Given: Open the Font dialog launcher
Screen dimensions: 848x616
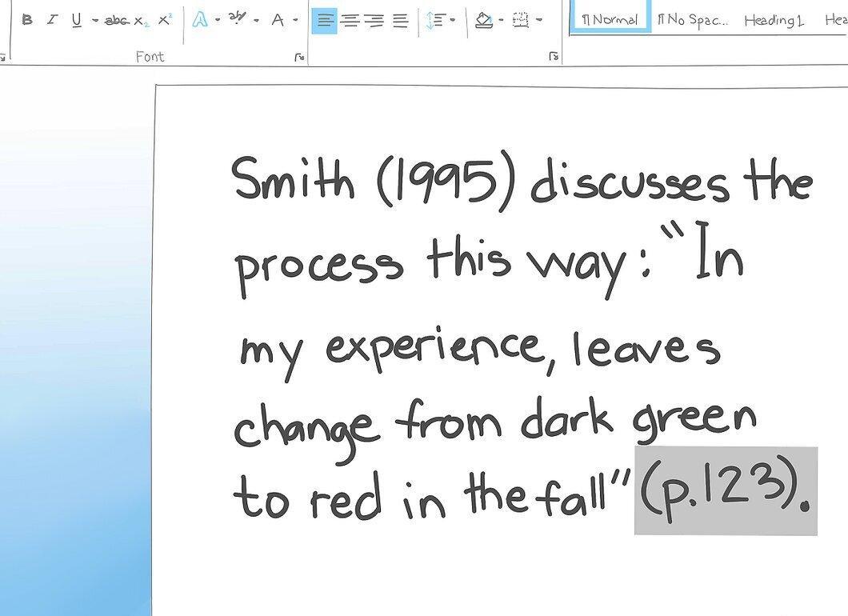Looking at the screenshot, I should point(299,57).
